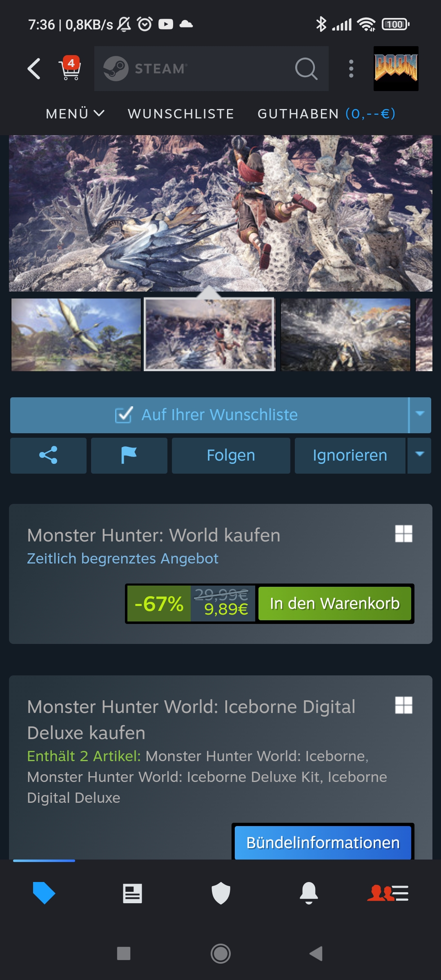Screen dimensions: 441x980
Task: Toggle Ignorieren for this game
Action: click(350, 455)
